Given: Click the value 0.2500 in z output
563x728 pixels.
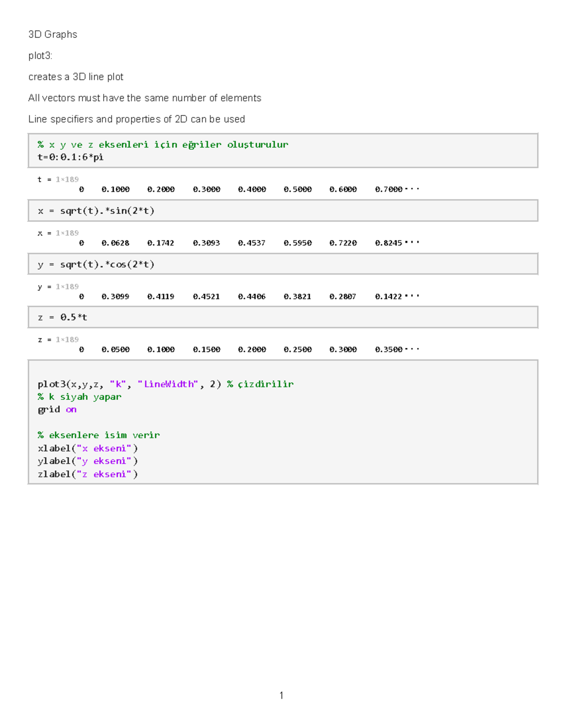Looking at the screenshot, I should click(x=297, y=349).
